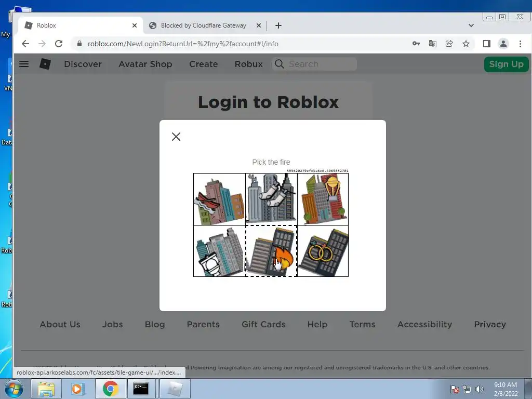Open a new browser tab

[x=278, y=25]
